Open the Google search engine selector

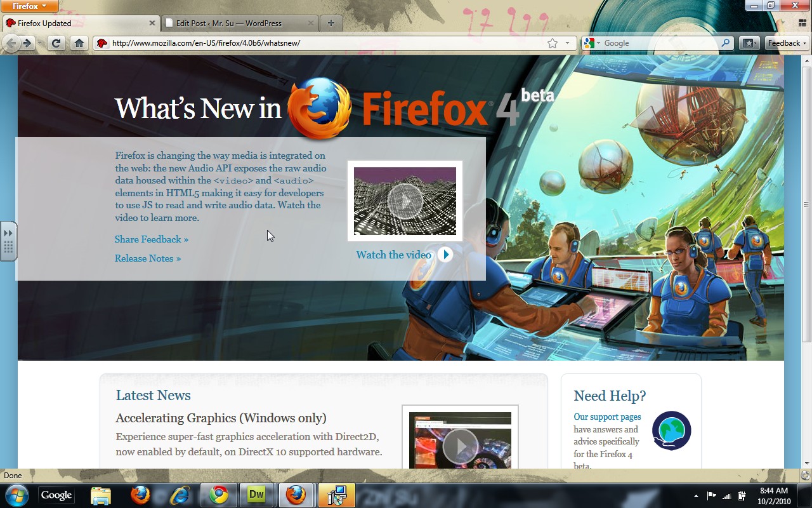pyautogui.click(x=592, y=43)
